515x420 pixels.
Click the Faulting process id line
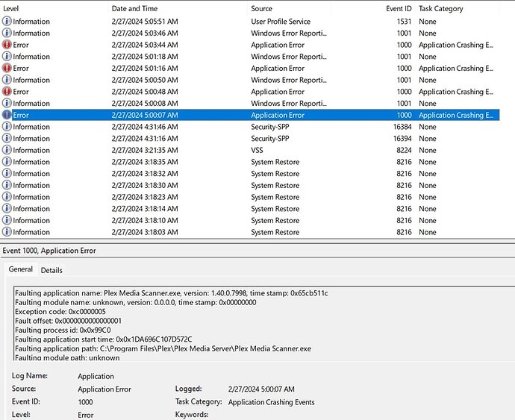tap(63, 330)
